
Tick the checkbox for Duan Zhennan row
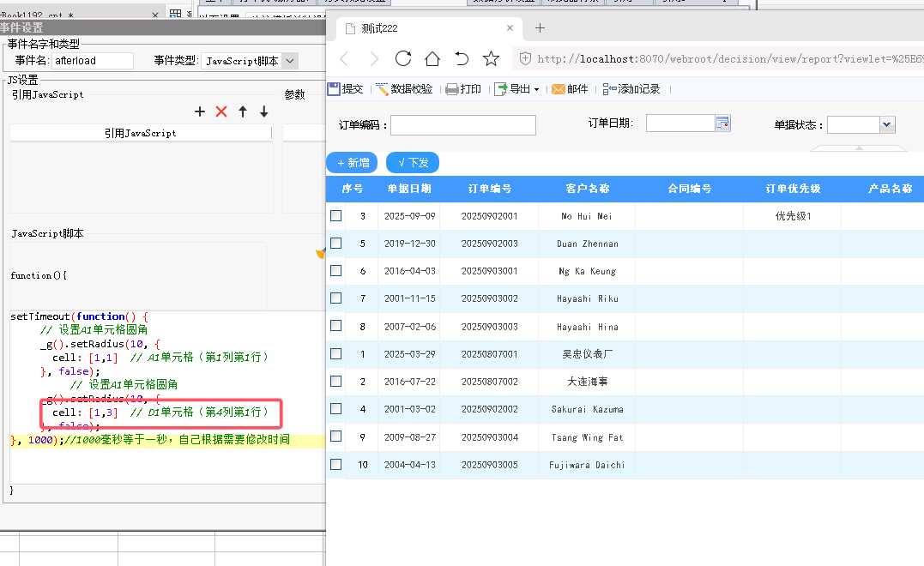click(x=335, y=244)
